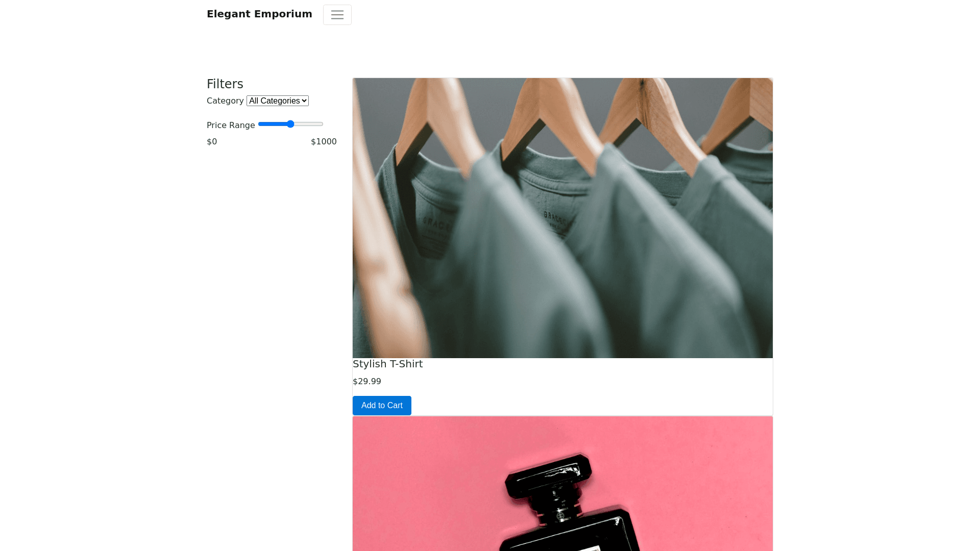Click the Elegant Emporium brand link
Screen dimensions: 980x551
click(259, 14)
